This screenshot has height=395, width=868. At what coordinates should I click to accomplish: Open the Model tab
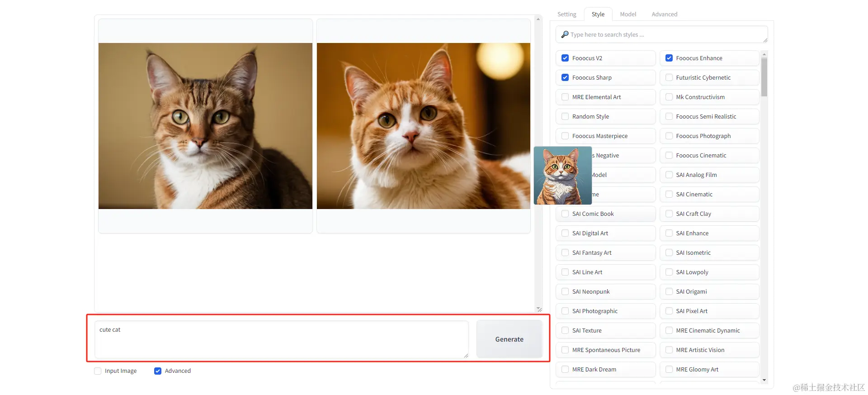pyautogui.click(x=628, y=14)
